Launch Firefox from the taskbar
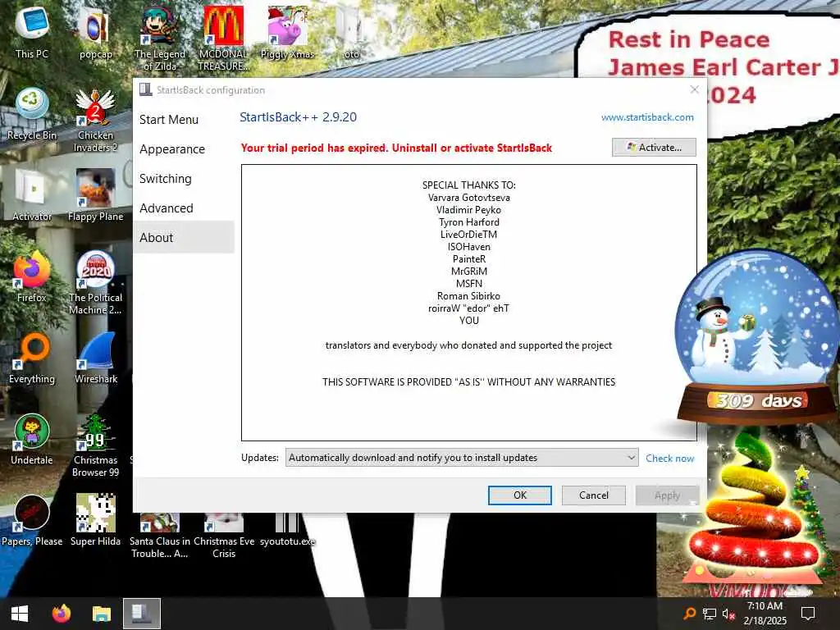 coord(61,614)
